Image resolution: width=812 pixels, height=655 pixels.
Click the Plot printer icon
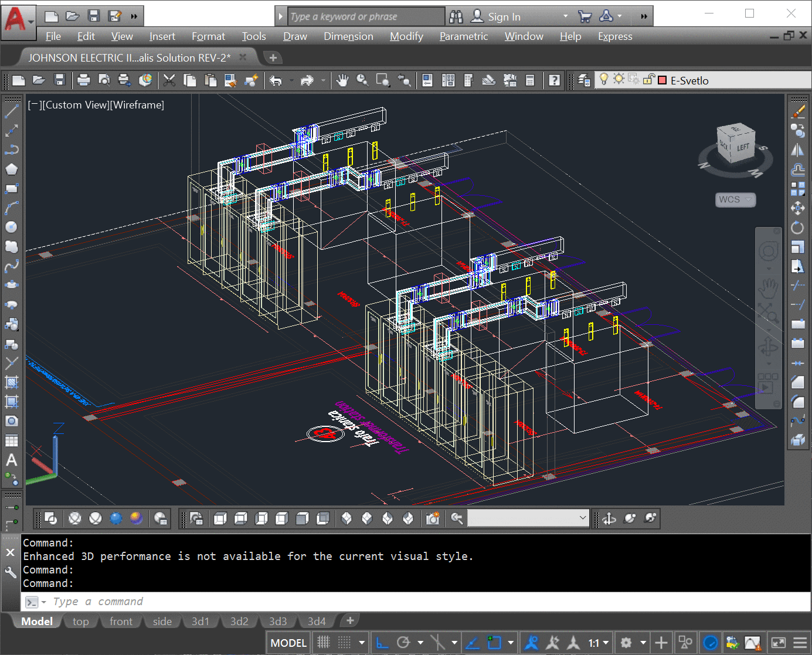tap(84, 80)
